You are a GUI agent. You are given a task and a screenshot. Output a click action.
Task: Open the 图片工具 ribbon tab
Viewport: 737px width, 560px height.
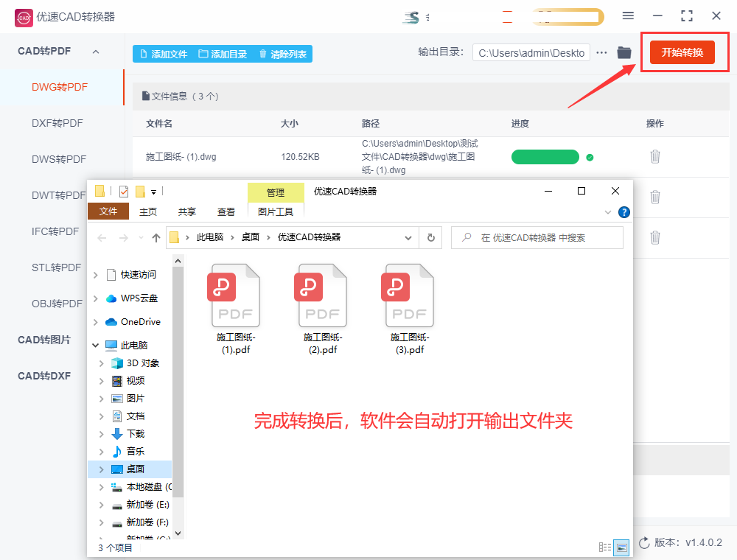276,212
